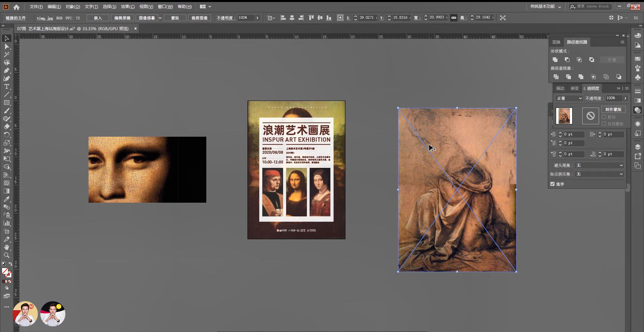Select the Magic Wand tool
This screenshot has height=332, width=644.
tap(6, 55)
